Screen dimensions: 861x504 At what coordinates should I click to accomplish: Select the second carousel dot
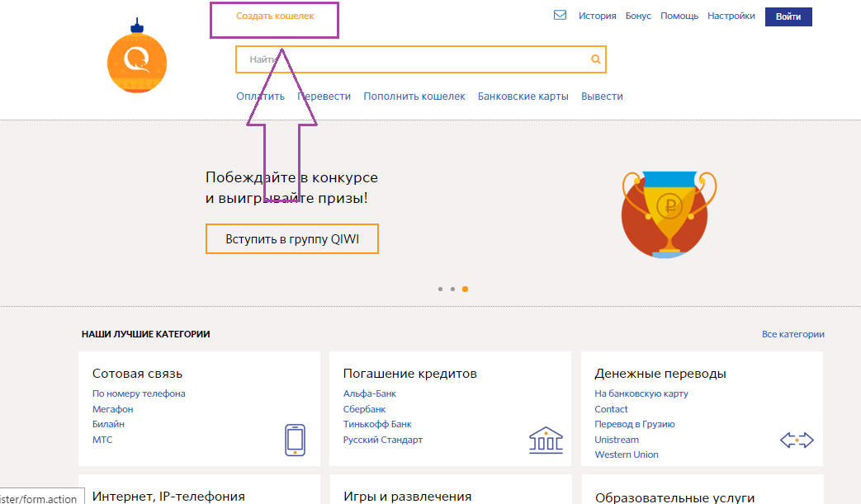[x=452, y=289]
